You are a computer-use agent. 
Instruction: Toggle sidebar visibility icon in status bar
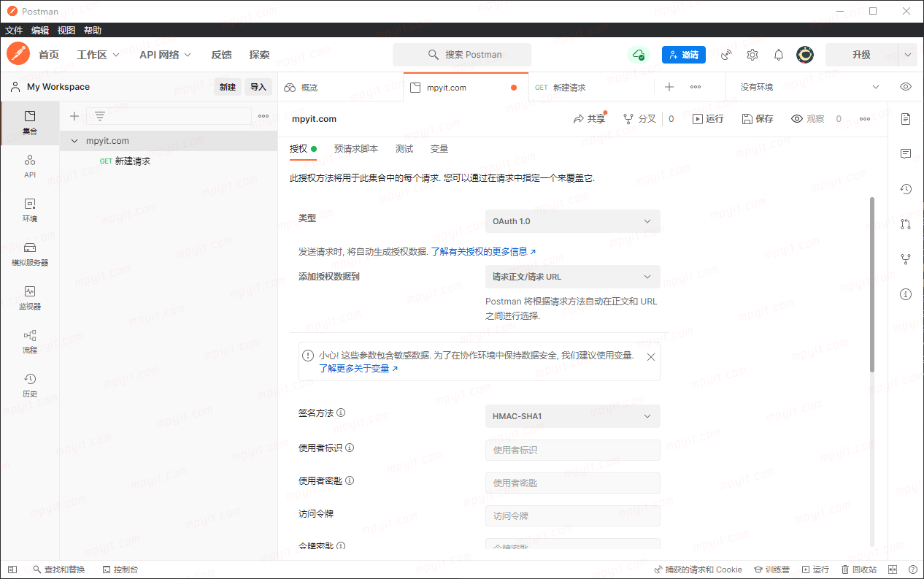12,570
